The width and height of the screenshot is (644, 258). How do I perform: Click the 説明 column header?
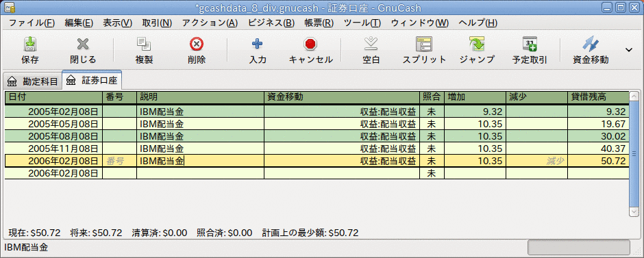[x=201, y=97]
